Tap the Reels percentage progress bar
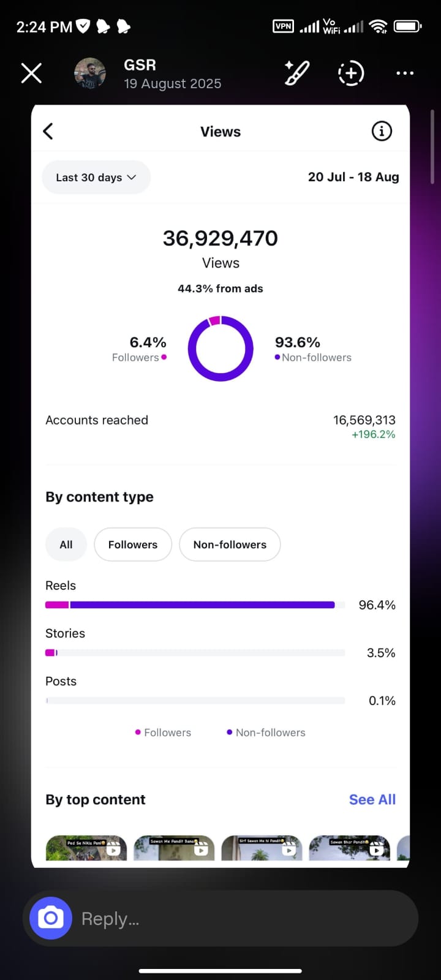This screenshot has height=980, width=441. (194, 605)
